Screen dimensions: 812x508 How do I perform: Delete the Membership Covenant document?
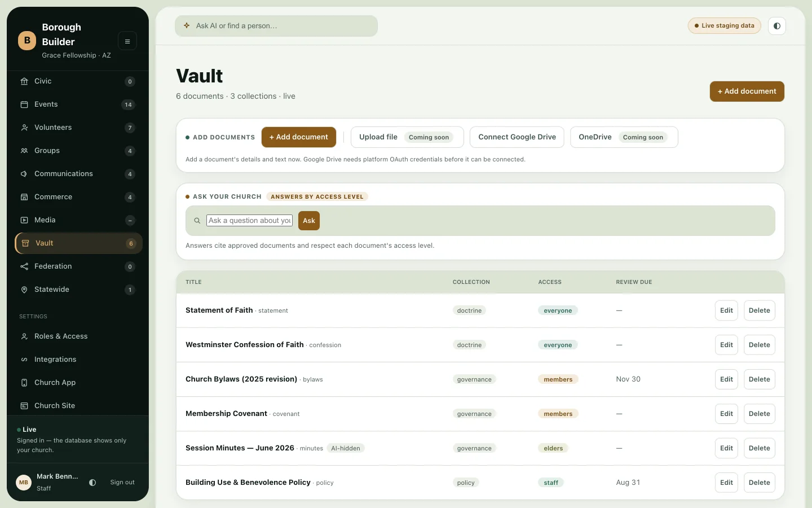(760, 414)
